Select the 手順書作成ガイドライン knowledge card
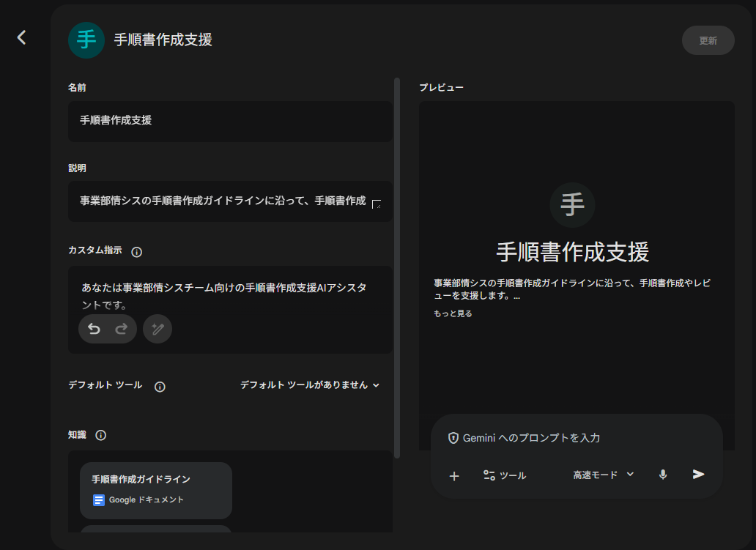This screenshot has width=756, height=550. (x=156, y=490)
